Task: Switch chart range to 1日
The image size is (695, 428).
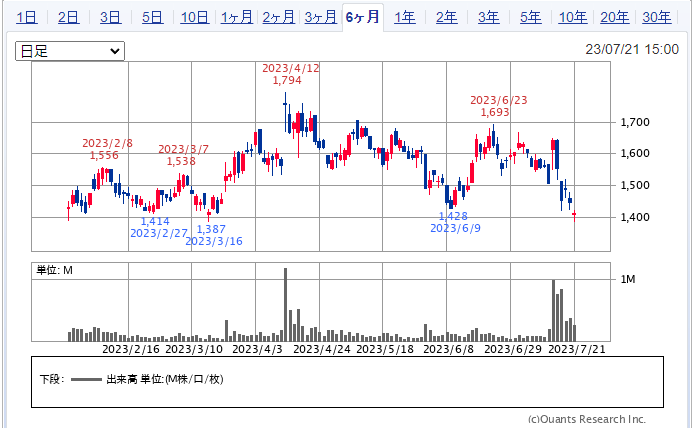Action: (26, 17)
